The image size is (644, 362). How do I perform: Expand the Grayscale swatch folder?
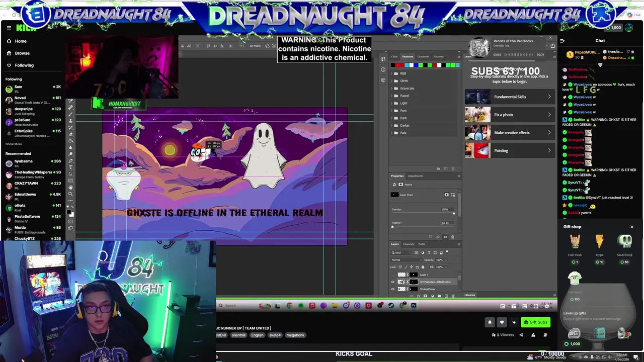[392, 88]
